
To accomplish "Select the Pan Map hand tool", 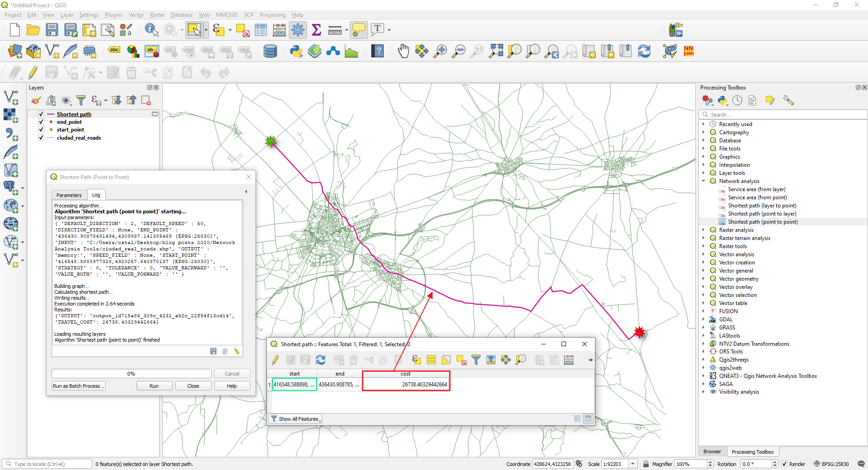I will [x=403, y=51].
